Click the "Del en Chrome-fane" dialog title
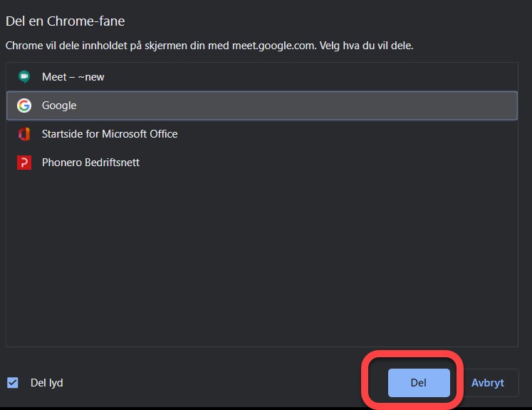The width and height of the screenshot is (532, 410). [x=65, y=21]
